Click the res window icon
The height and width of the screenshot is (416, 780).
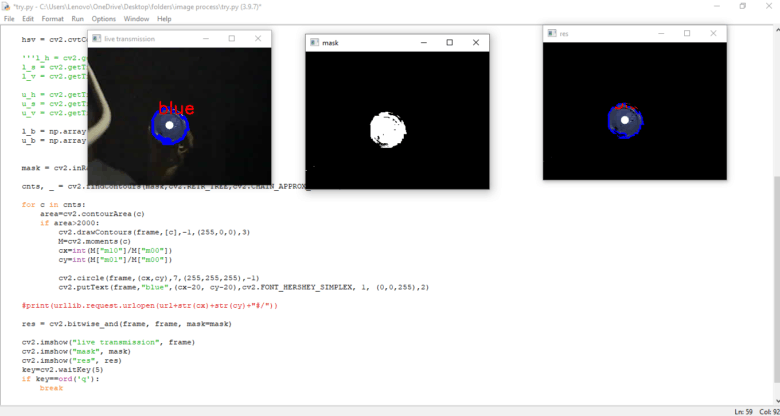[x=552, y=33]
